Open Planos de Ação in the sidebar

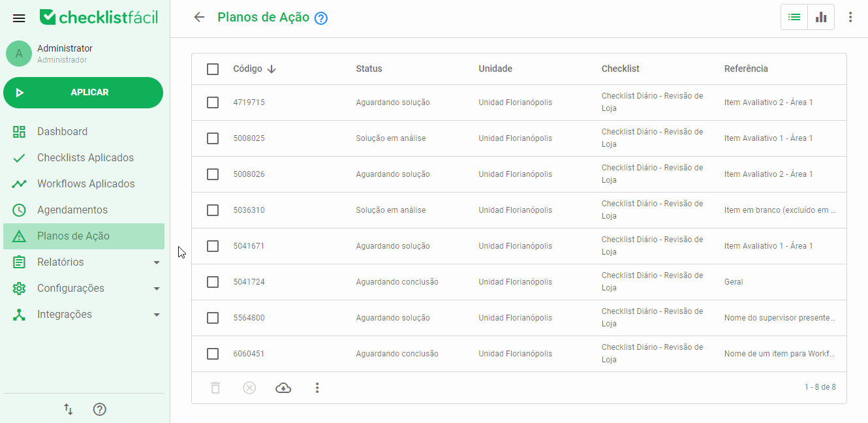84,236
